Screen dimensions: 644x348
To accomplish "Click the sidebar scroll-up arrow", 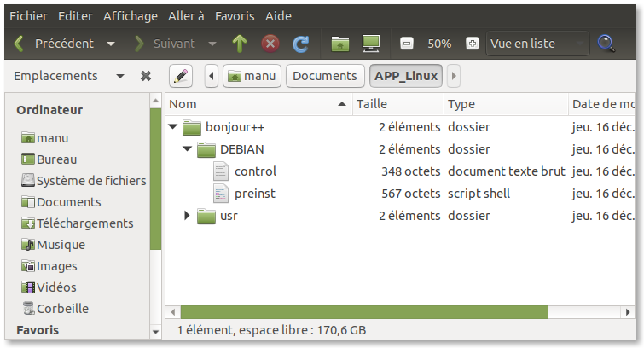I will coord(155,101).
